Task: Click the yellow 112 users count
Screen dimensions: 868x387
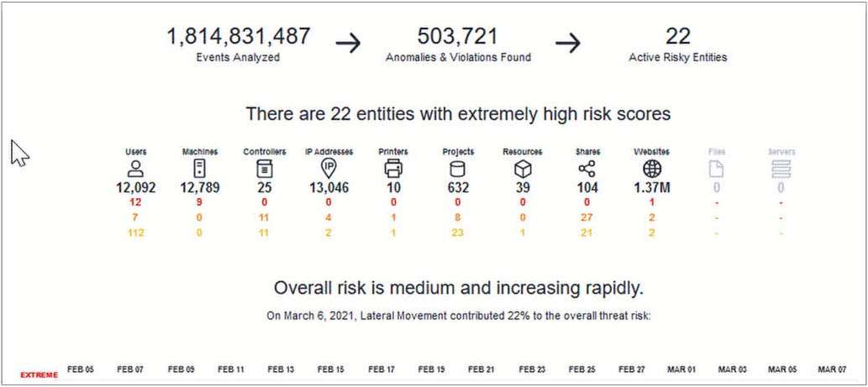Action: 135,233
